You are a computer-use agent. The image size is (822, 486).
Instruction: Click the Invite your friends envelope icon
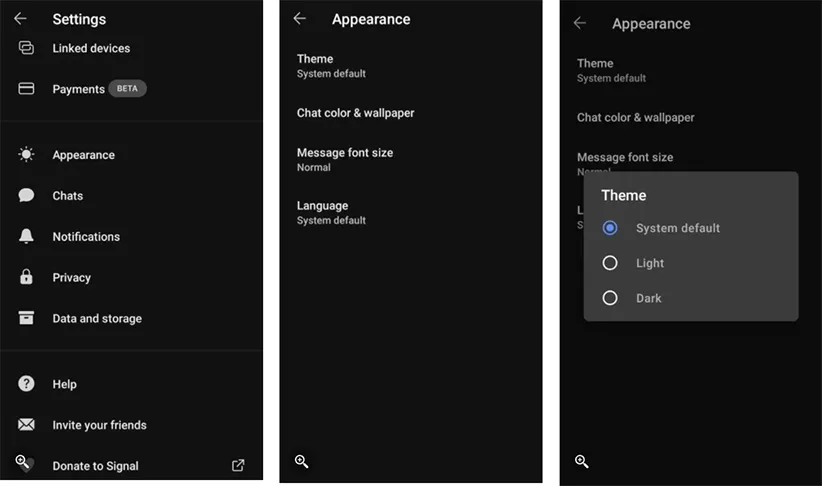pyautogui.click(x=27, y=425)
